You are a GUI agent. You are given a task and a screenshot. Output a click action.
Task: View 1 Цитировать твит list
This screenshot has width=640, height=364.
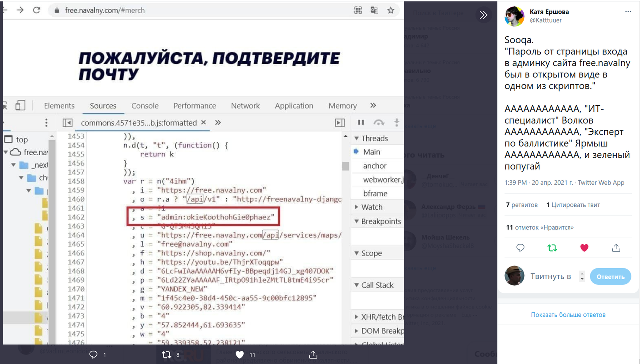573,205
